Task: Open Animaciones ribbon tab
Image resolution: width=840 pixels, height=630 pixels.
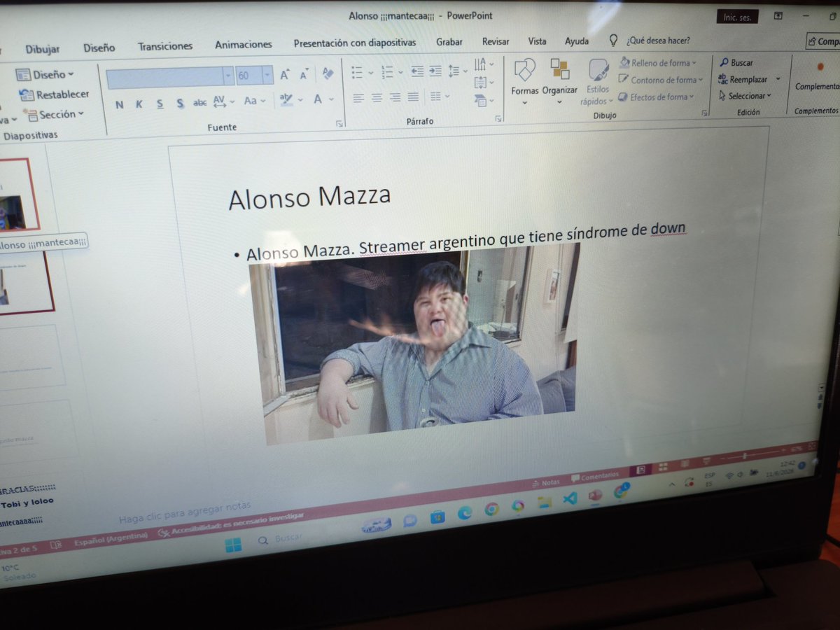Action: [244, 44]
